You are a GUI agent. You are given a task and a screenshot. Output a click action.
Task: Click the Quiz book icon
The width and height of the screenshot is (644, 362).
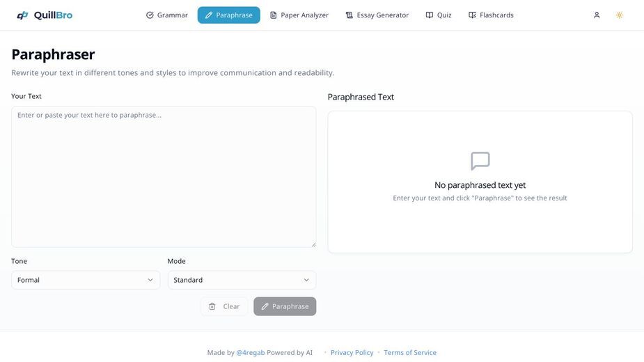tap(429, 15)
